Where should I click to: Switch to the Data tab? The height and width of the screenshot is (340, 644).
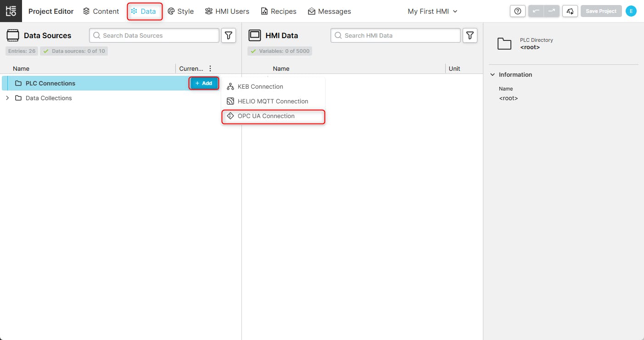(x=144, y=11)
